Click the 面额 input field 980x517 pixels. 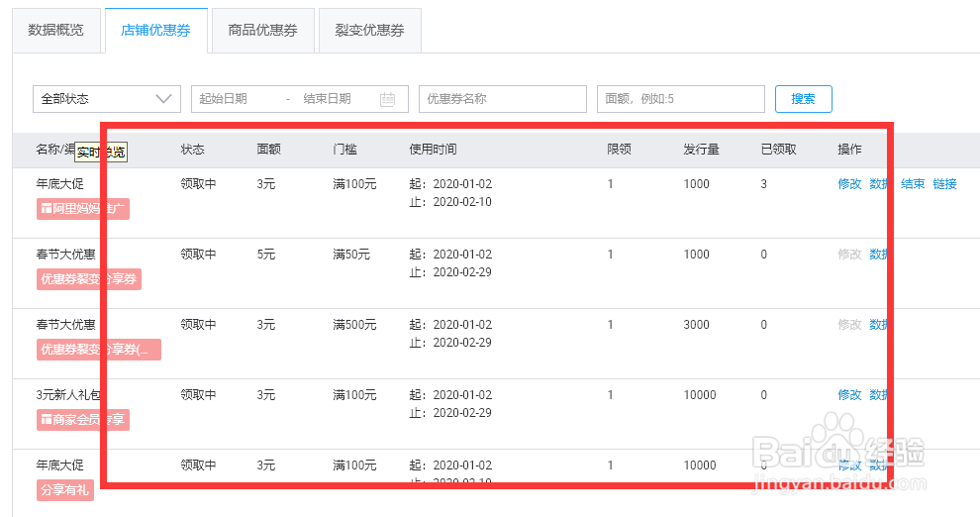pos(681,99)
